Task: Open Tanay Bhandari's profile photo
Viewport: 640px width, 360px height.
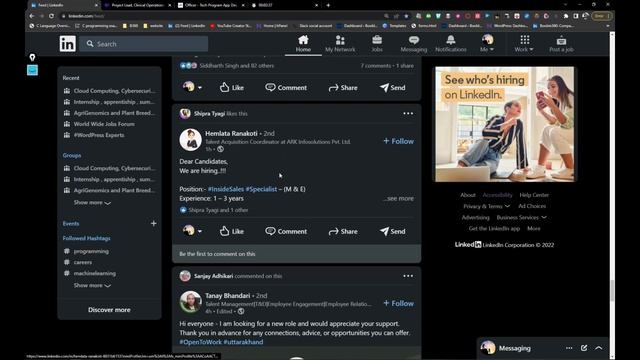Action: pos(190,302)
